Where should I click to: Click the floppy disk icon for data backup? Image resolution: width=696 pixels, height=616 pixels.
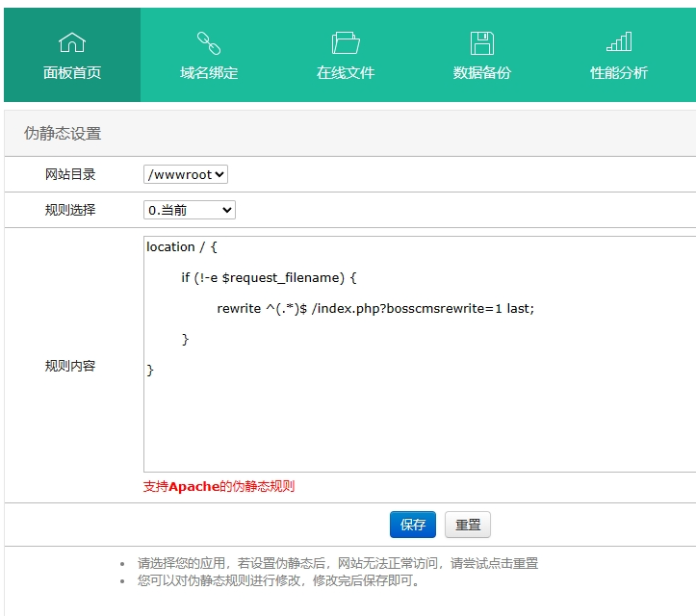pyautogui.click(x=482, y=42)
